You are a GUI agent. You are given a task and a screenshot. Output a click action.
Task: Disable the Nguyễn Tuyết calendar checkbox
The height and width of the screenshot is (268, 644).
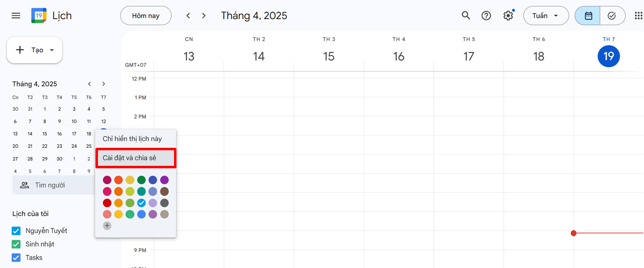16,231
